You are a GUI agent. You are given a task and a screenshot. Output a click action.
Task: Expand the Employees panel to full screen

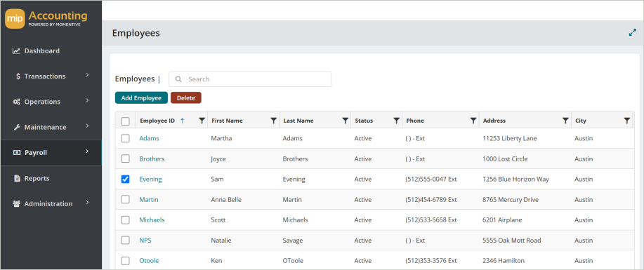(633, 33)
